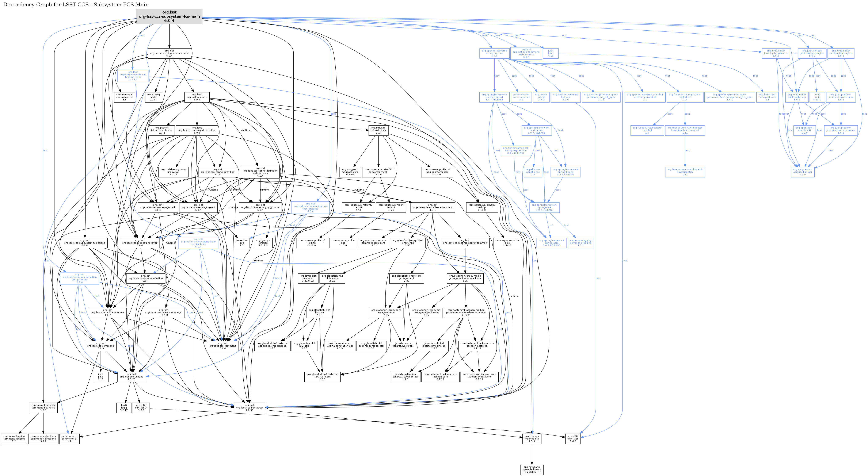Click the Dependency Graph title text
Viewport: 868px width, 476px height.
[x=76, y=5]
